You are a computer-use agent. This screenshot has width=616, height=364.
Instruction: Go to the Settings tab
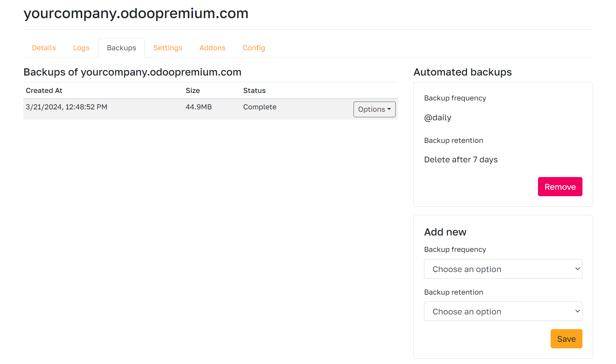coord(168,48)
